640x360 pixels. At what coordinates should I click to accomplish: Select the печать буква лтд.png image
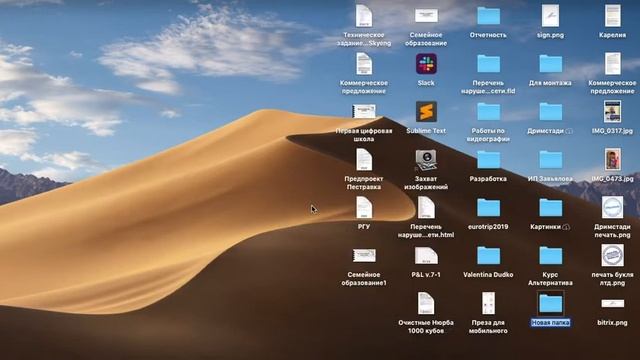613,256
